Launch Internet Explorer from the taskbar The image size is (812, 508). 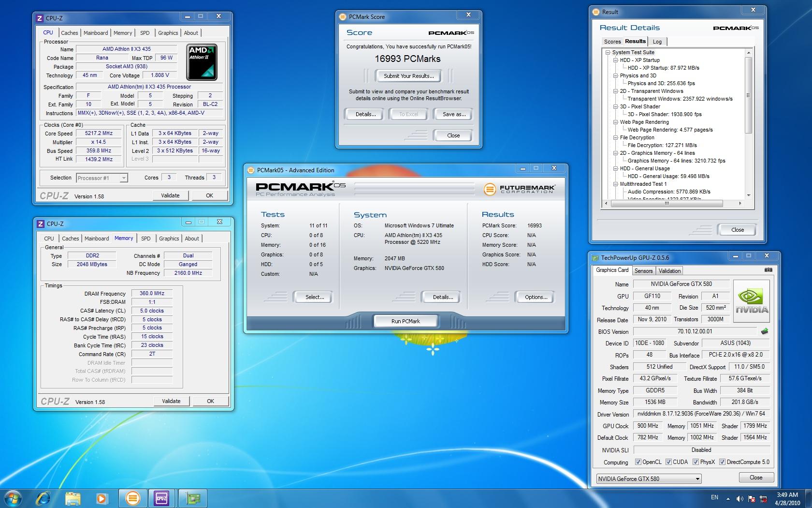click(43, 498)
